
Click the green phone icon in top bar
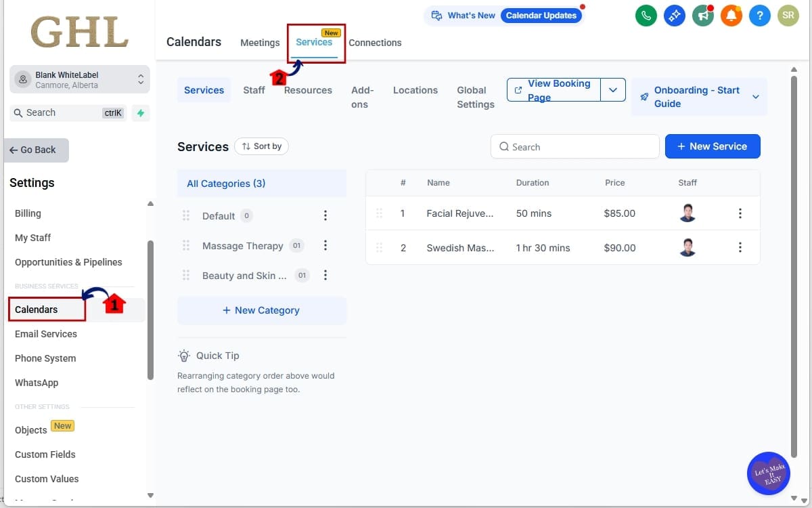coord(646,15)
